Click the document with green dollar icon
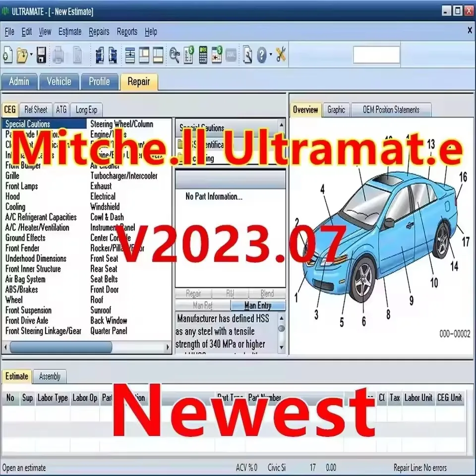The image size is (476, 476). pos(189,55)
